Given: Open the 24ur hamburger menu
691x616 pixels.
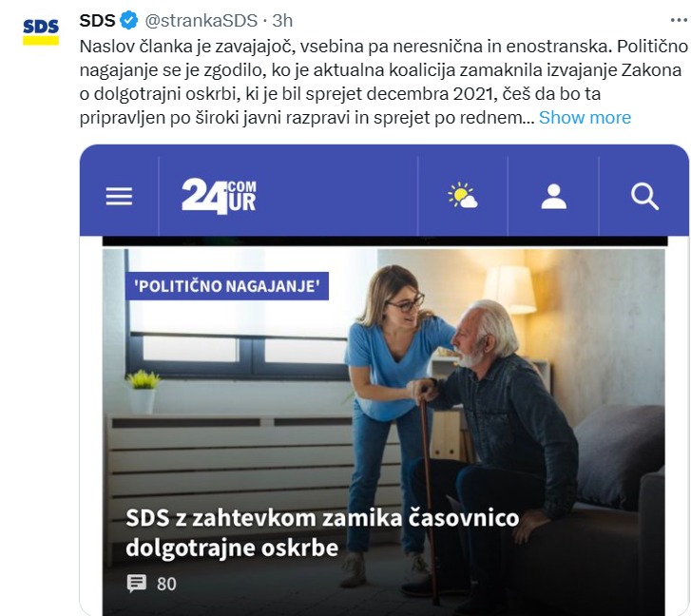Looking at the screenshot, I should (119, 196).
